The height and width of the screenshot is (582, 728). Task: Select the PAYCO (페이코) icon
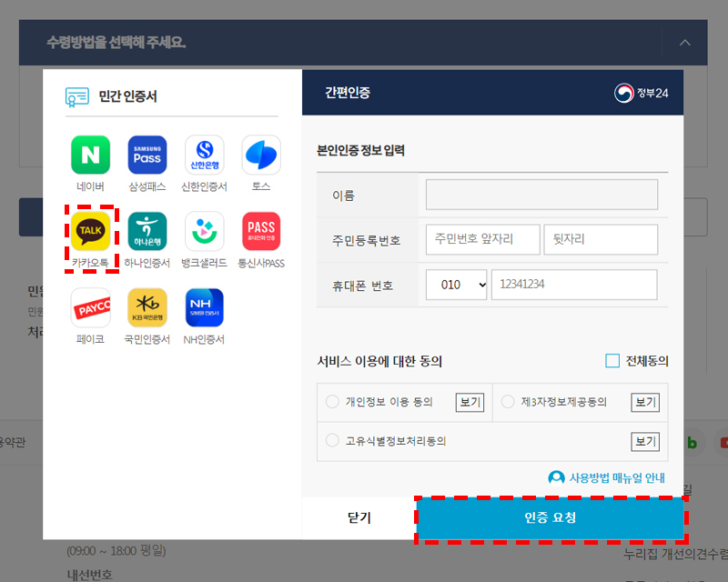[90, 307]
